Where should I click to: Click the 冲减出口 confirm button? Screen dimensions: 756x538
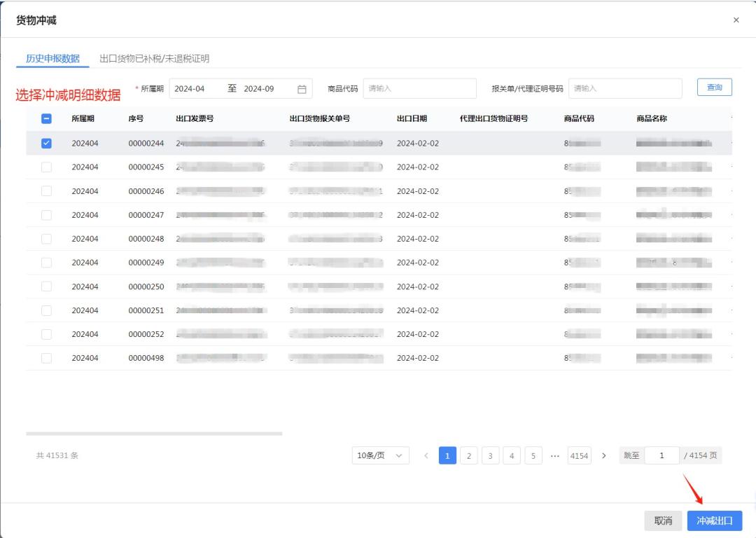click(x=715, y=520)
